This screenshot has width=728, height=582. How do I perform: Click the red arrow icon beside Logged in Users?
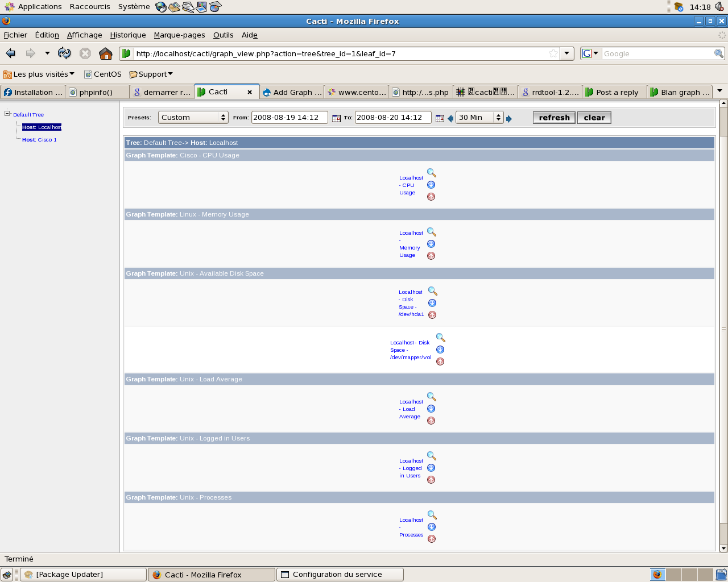tap(431, 480)
